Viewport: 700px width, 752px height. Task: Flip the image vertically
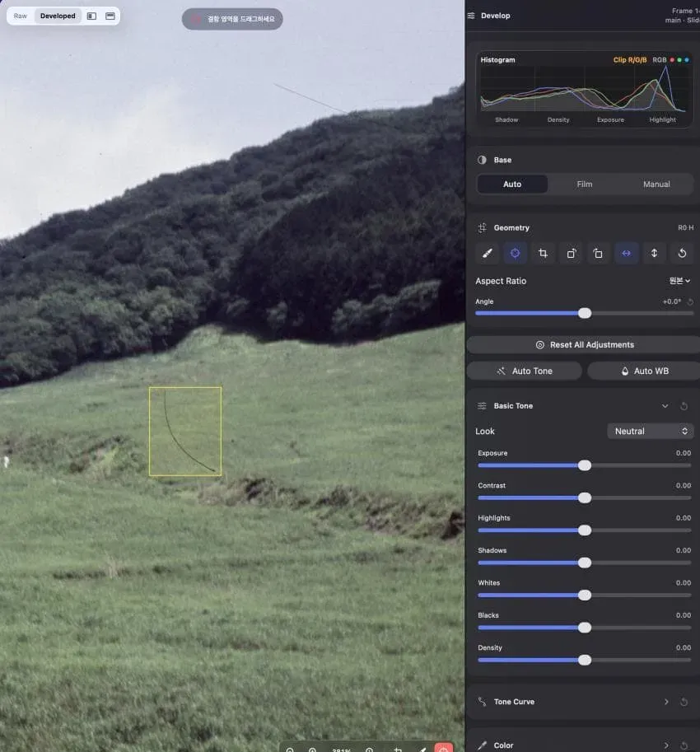[x=654, y=253]
